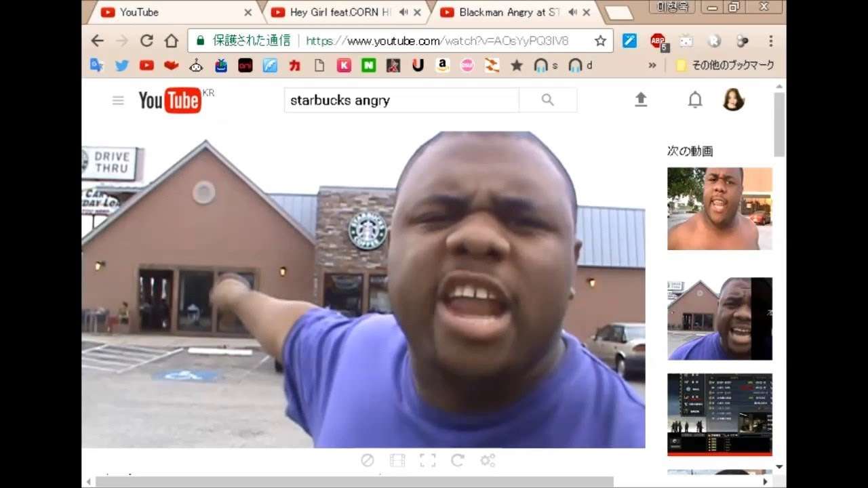The height and width of the screenshot is (488, 868).
Task: Open the YouTube hamburger guide menu
Action: [x=118, y=100]
